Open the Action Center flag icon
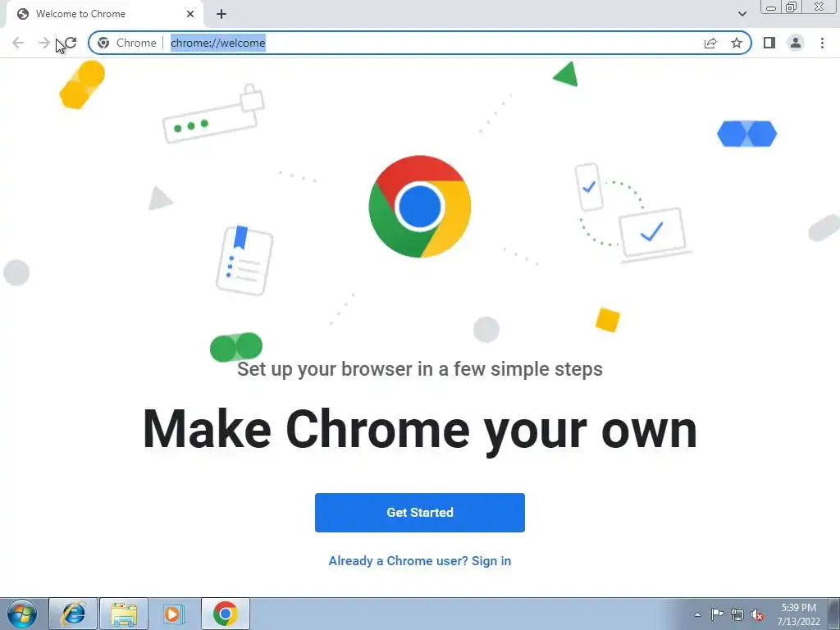840x630 pixels. (717, 614)
